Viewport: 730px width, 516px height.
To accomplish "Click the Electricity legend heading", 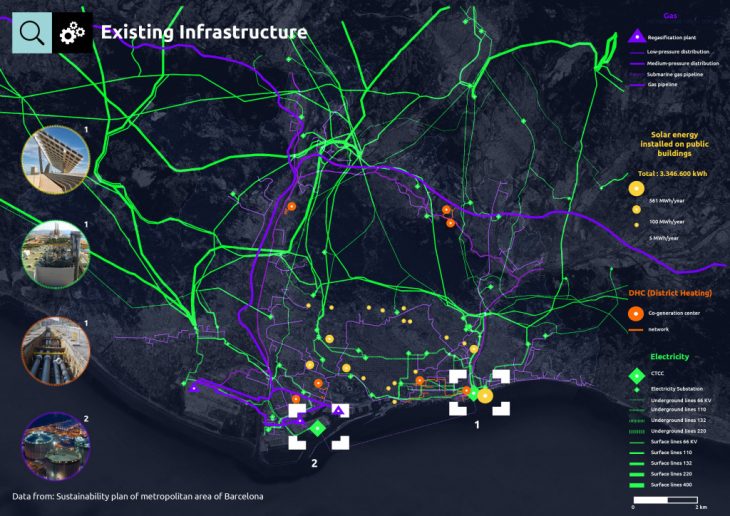I will [x=669, y=356].
